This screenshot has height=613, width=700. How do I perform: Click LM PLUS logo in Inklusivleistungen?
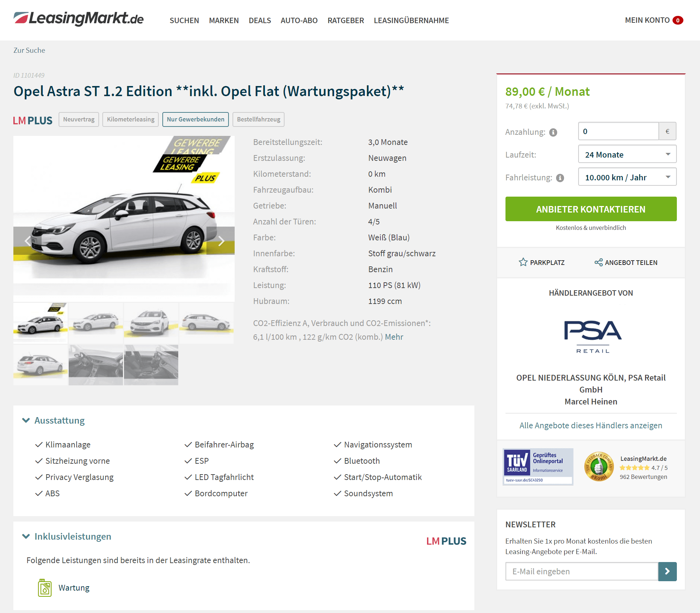(446, 541)
